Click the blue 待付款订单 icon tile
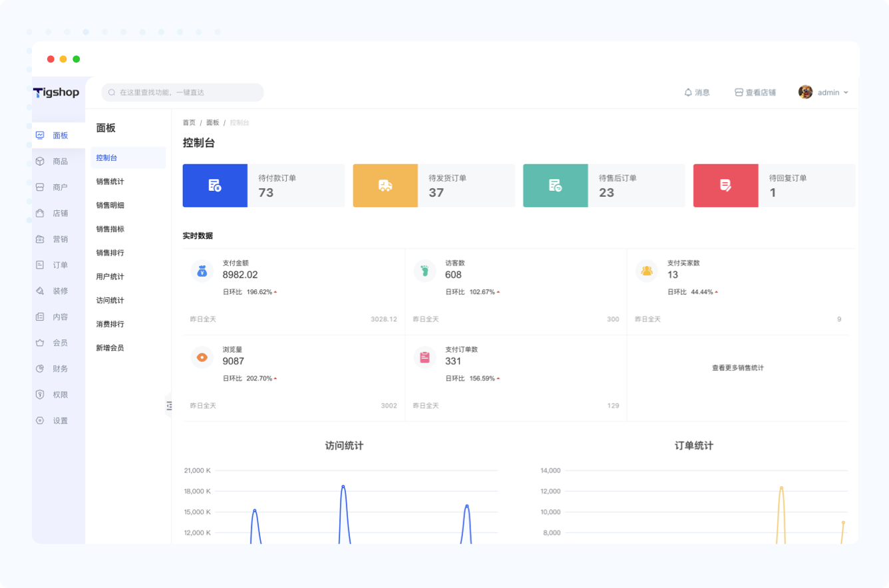The image size is (889, 588). (x=215, y=186)
